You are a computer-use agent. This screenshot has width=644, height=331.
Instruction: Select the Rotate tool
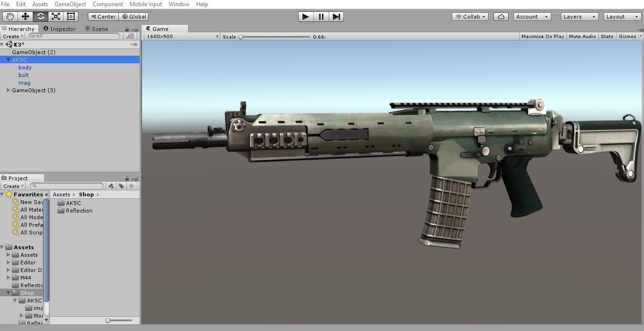point(40,16)
